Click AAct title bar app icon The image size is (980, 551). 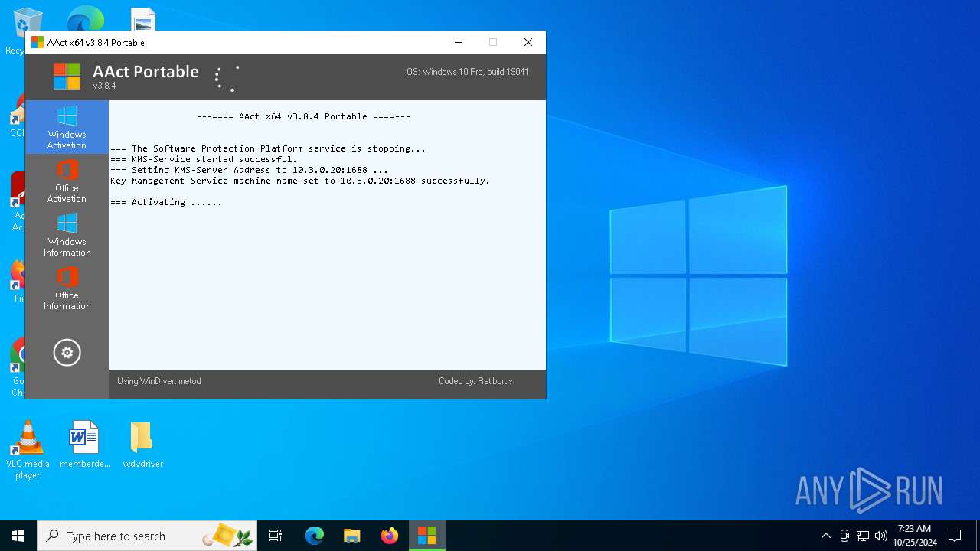(x=38, y=42)
